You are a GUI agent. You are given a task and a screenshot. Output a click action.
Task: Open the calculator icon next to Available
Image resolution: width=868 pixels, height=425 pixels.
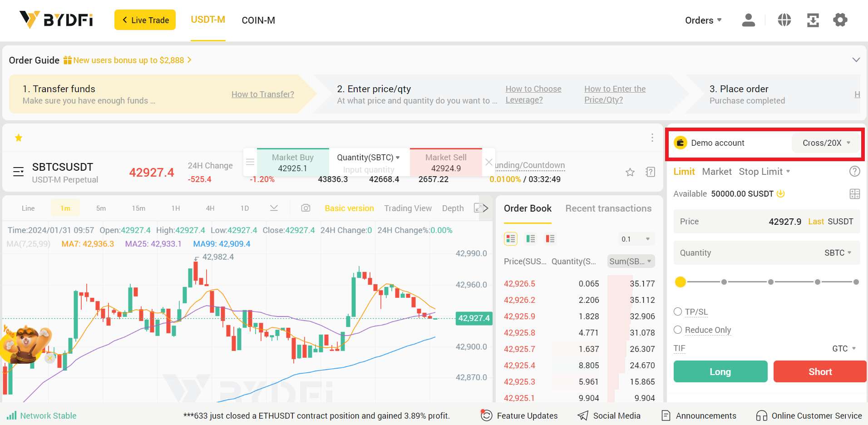854,194
